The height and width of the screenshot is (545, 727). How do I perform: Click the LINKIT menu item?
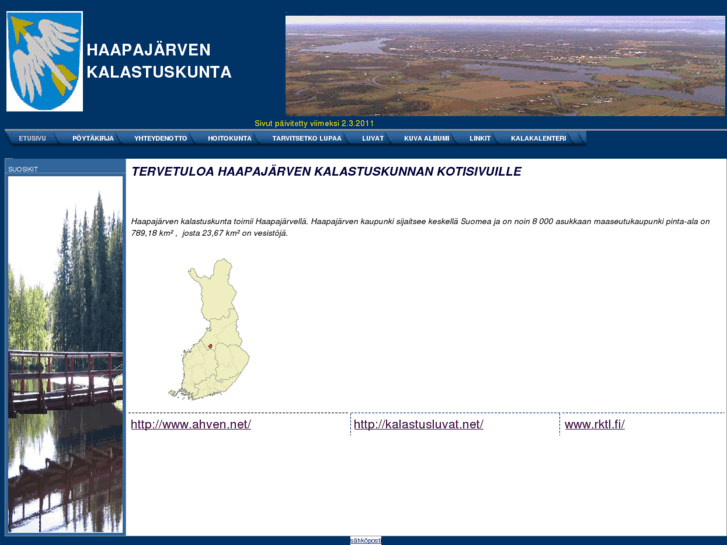pos(480,138)
